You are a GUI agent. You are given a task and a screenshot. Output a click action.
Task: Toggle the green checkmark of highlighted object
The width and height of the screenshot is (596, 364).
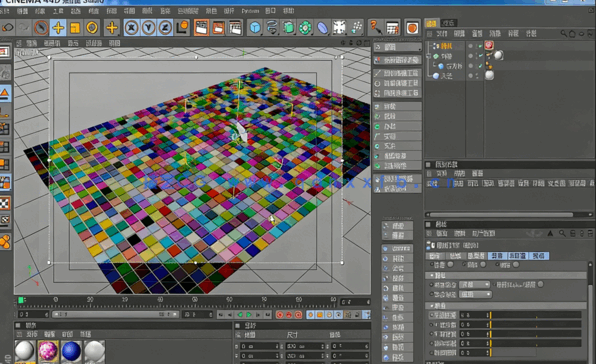(480, 46)
